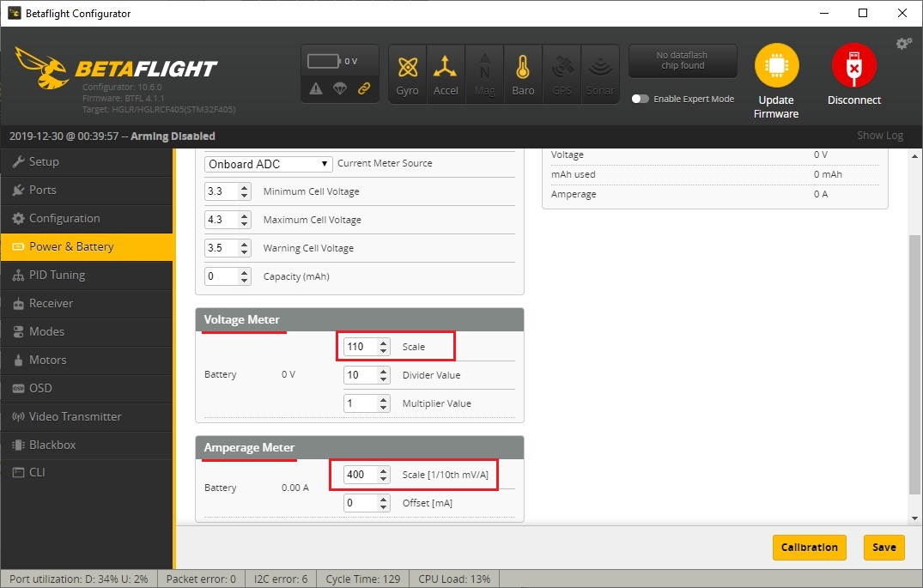Increase Minimum Cell Voltage with up arrow
This screenshot has width=923, height=588.
pos(245,187)
